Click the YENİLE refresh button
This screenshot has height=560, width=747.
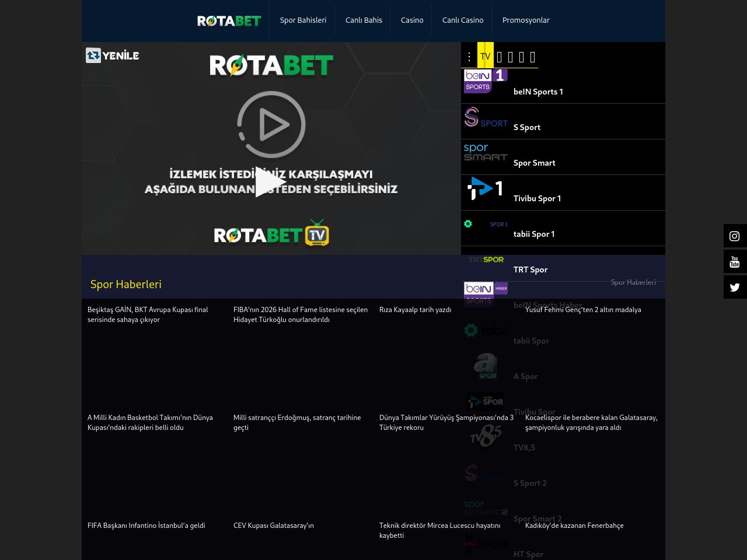113,55
